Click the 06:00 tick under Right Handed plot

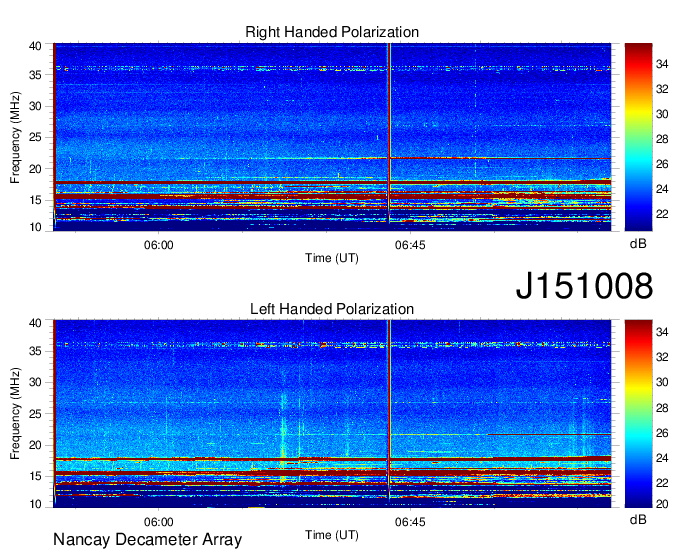click(159, 245)
